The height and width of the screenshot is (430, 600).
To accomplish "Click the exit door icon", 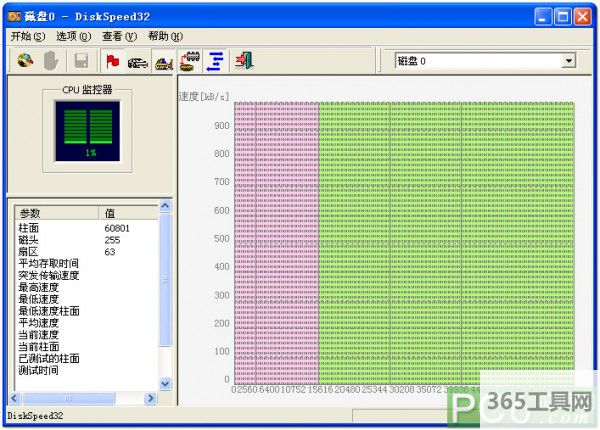I will 243,61.
